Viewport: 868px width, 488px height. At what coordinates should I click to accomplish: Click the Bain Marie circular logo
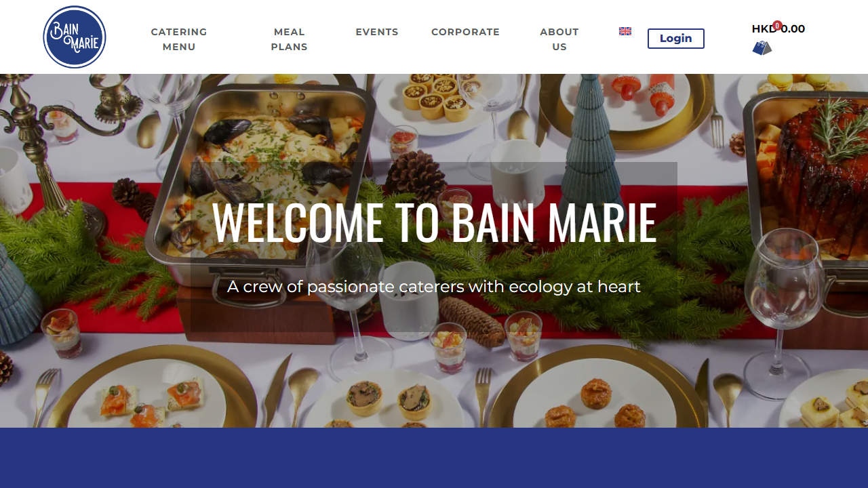(75, 37)
